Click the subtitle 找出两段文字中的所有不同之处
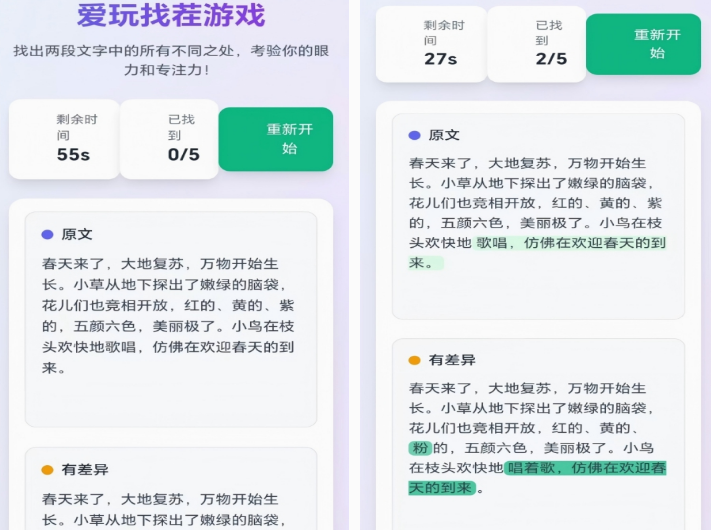This screenshot has height=530, width=711. coord(124,50)
